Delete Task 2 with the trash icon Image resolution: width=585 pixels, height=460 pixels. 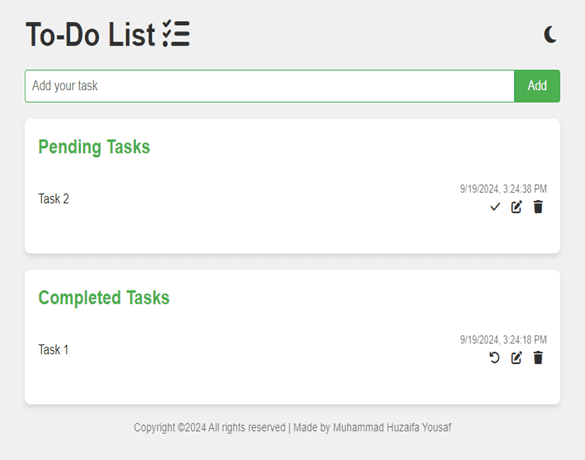tap(538, 207)
